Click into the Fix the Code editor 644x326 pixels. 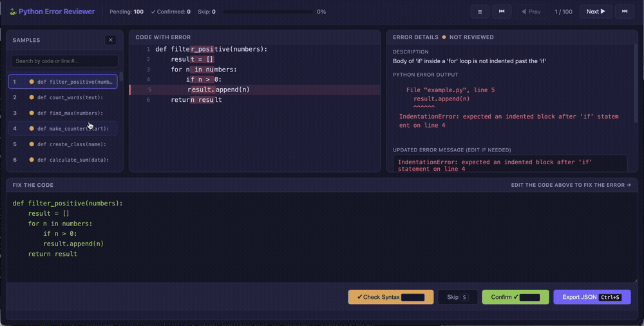321,238
